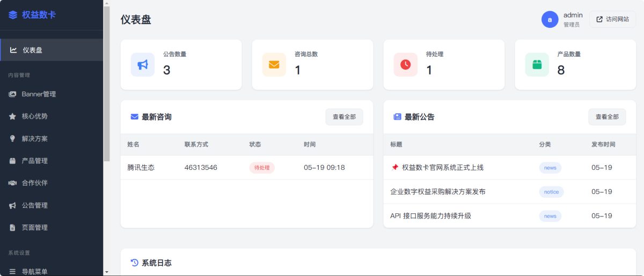
Task: Open announcement API 接口服务能力持续升级
Action: coord(430,216)
